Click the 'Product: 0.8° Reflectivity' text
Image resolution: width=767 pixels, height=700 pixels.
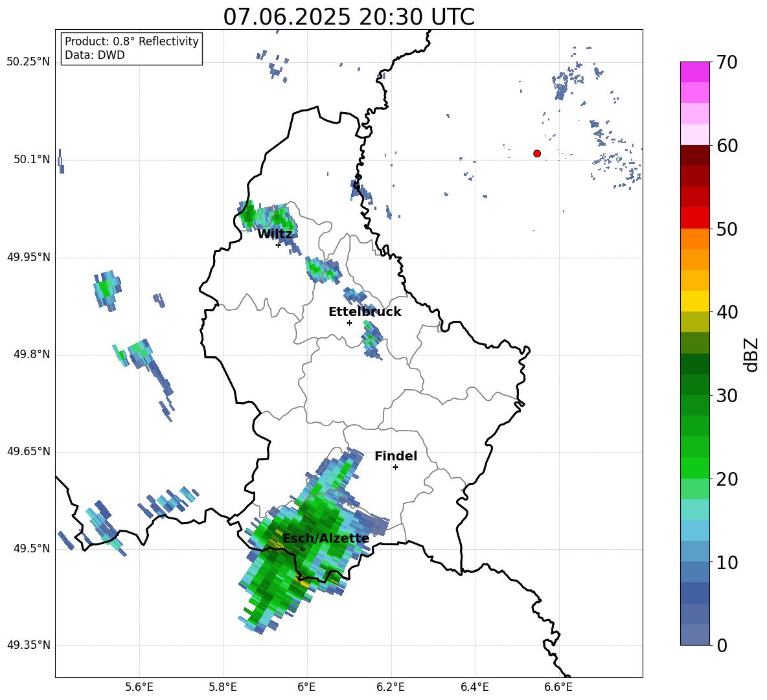[132, 41]
